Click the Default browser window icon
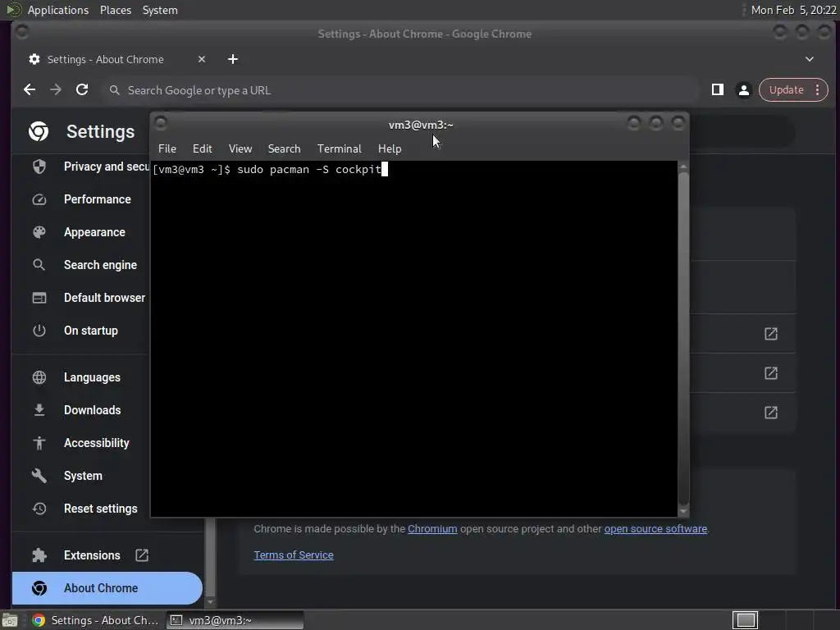The height and width of the screenshot is (630, 840). click(x=39, y=297)
